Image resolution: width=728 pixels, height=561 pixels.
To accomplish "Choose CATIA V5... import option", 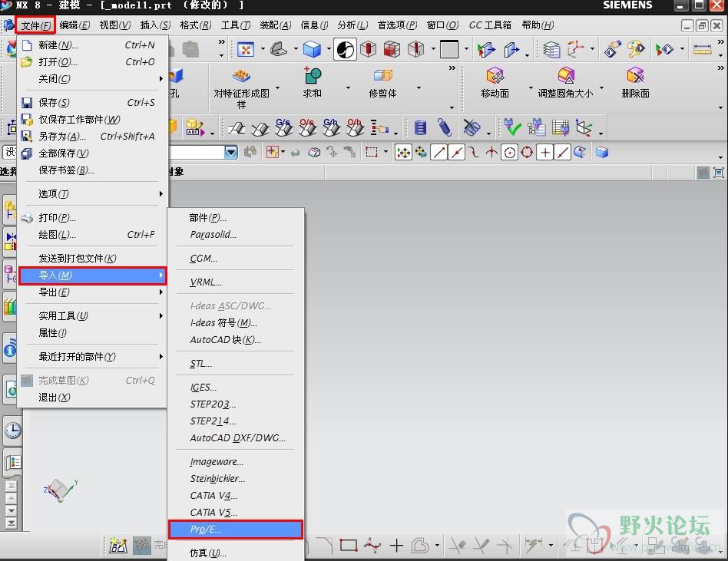I will tap(236, 513).
